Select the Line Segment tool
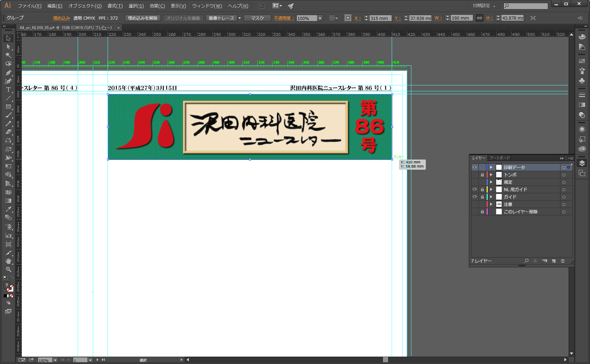This screenshot has width=590, height=364. coord(8,98)
